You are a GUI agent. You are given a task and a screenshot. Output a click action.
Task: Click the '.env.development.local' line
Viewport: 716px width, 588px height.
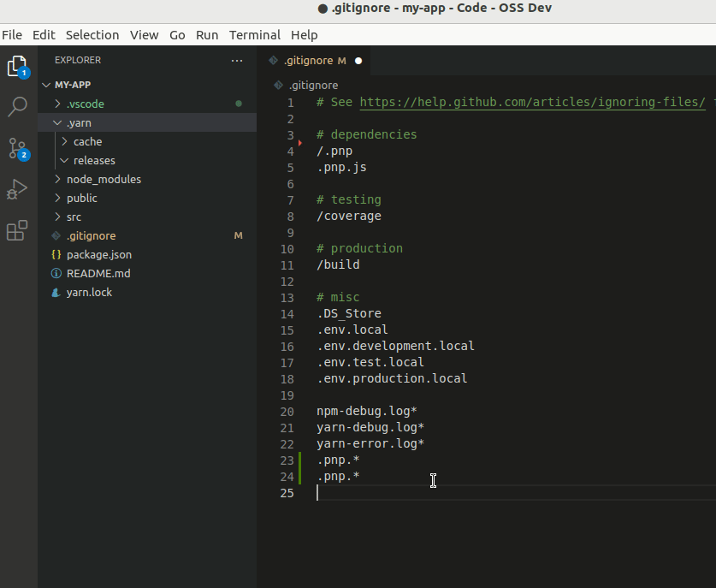point(395,346)
